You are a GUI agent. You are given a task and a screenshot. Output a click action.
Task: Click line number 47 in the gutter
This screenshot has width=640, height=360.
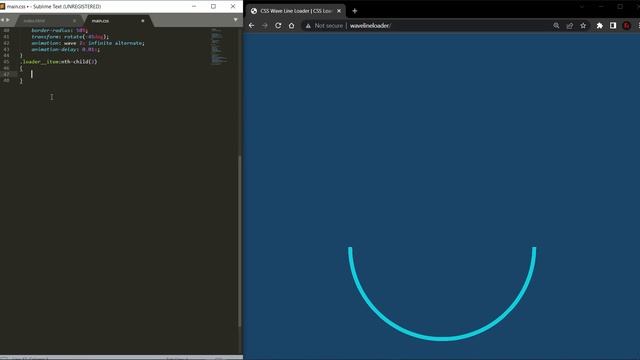tap(6, 74)
